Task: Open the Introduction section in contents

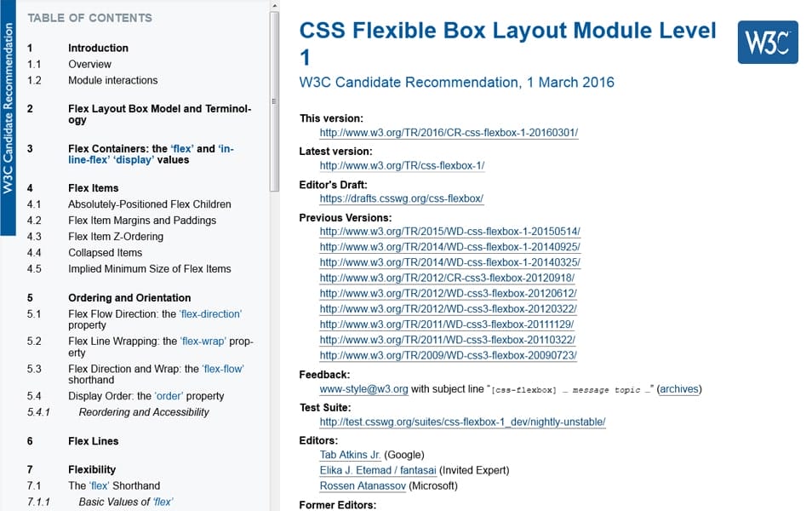Action: [98, 49]
